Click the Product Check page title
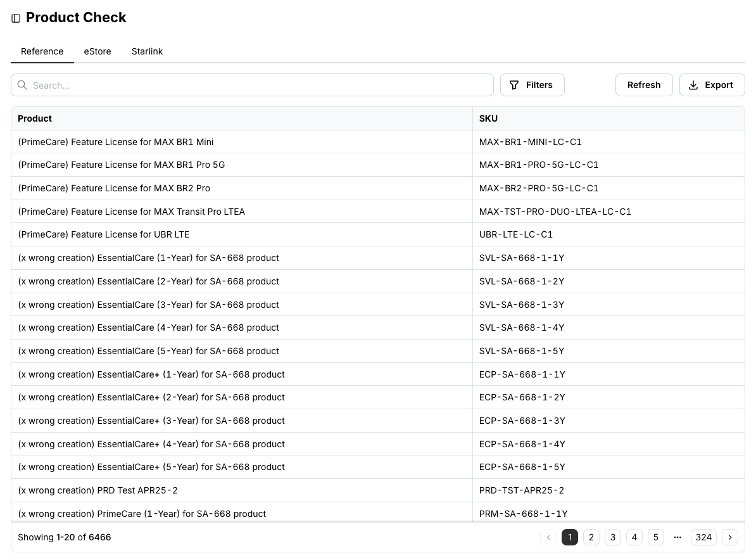This screenshot has width=756, height=560. click(76, 18)
